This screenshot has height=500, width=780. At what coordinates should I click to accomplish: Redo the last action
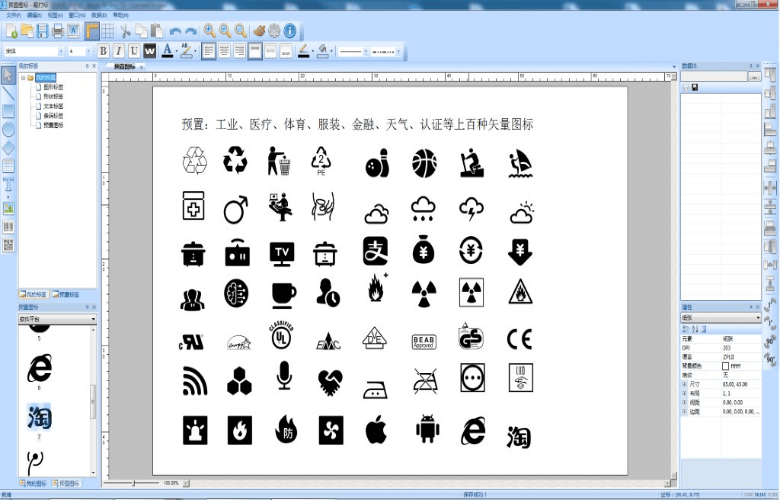pos(191,31)
